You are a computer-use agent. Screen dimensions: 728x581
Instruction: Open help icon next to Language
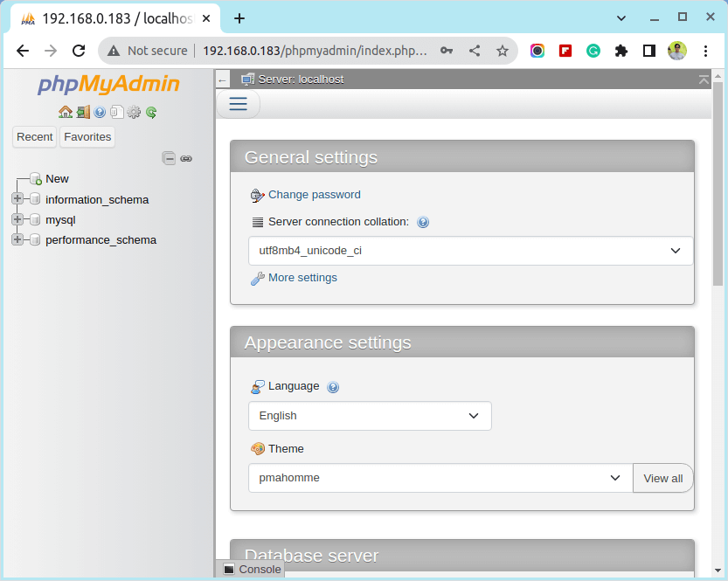(x=333, y=387)
